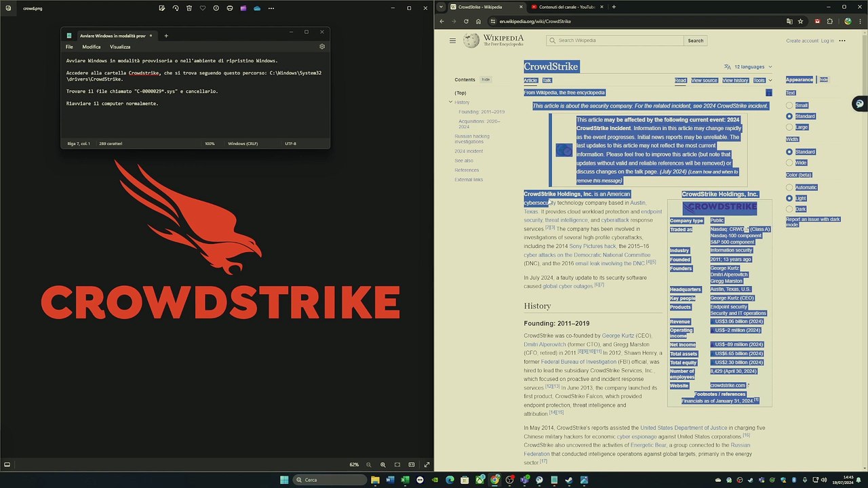The height and width of the screenshot is (488, 868).
Task: Toggle the filmstrip icon in Photos
Action: (7, 465)
